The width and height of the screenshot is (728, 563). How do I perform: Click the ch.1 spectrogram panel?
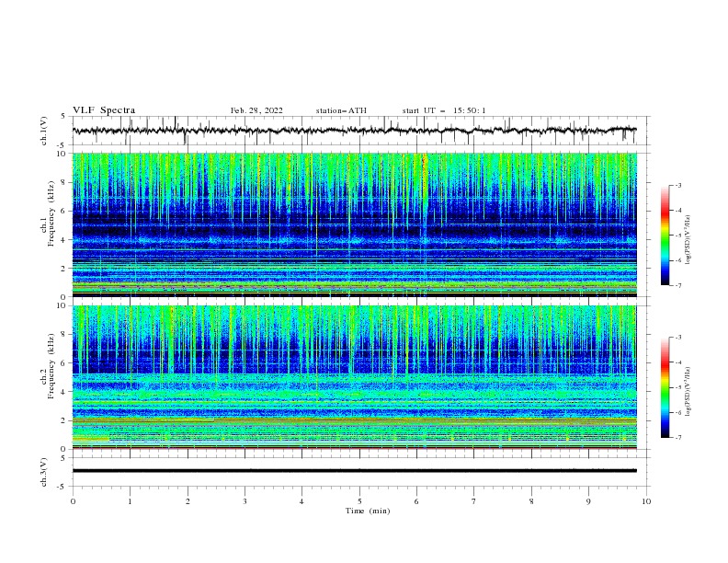(x=355, y=224)
